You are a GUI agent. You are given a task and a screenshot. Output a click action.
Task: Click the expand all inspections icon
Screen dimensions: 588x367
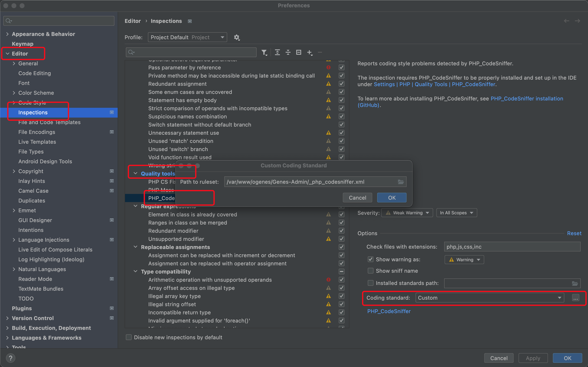[277, 52]
